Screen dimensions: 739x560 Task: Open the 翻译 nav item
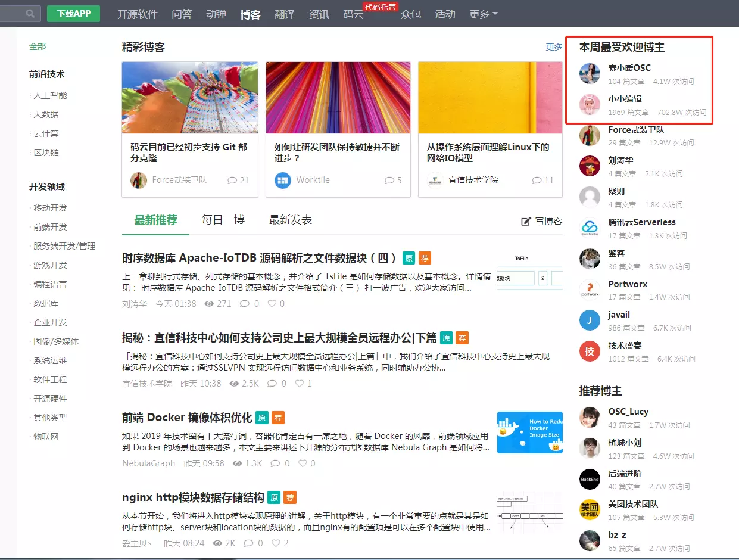point(285,14)
